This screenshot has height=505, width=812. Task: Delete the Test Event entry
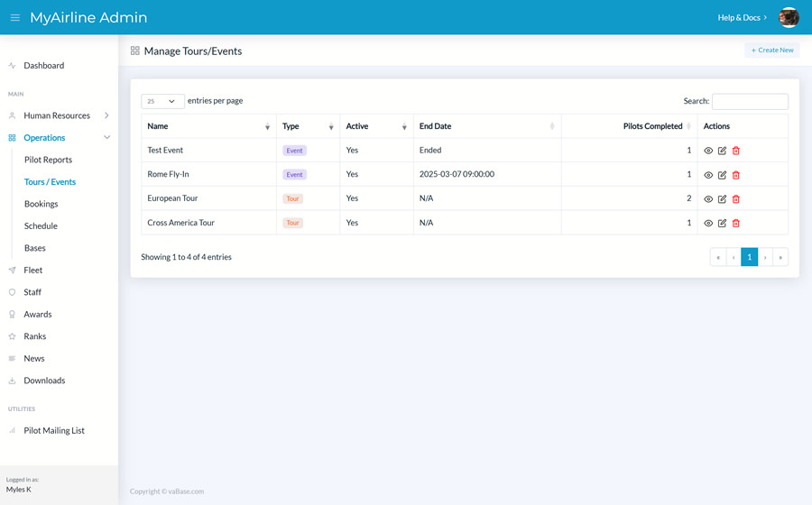tap(736, 151)
